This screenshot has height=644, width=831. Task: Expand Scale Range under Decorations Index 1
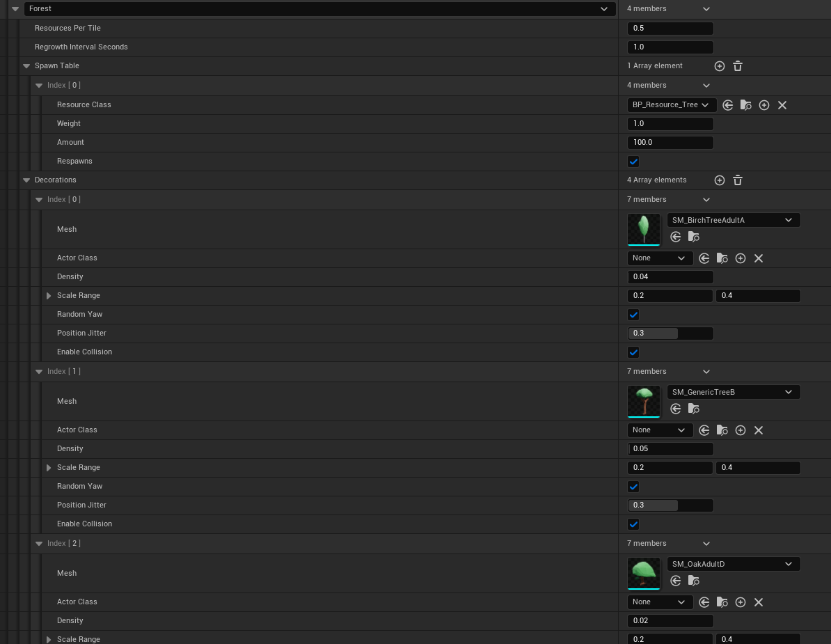click(x=49, y=467)
